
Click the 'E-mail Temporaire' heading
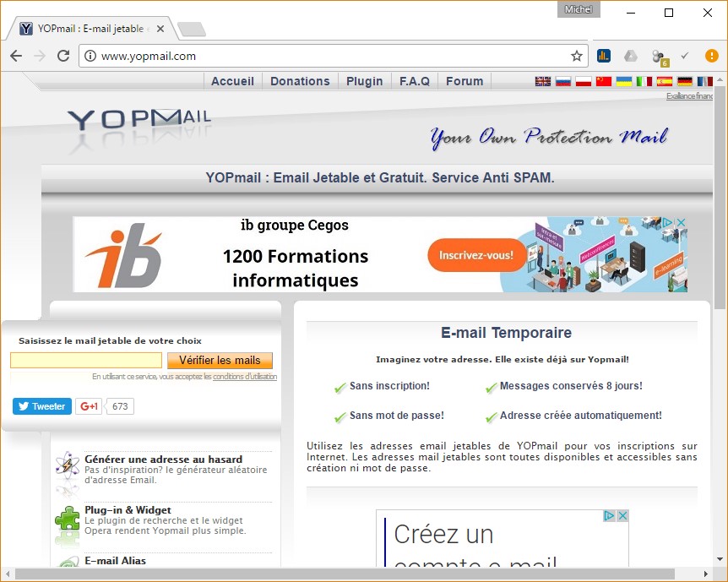click(506, 333)
